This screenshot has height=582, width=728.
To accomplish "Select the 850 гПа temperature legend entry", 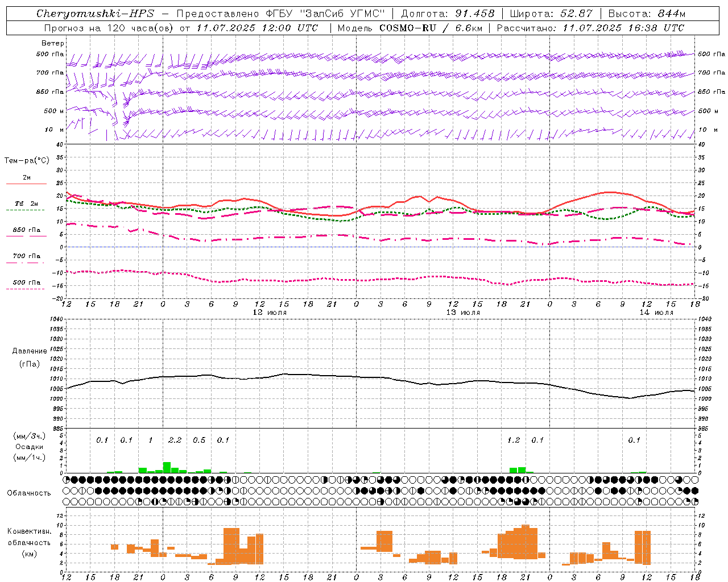I will point(27,230).
